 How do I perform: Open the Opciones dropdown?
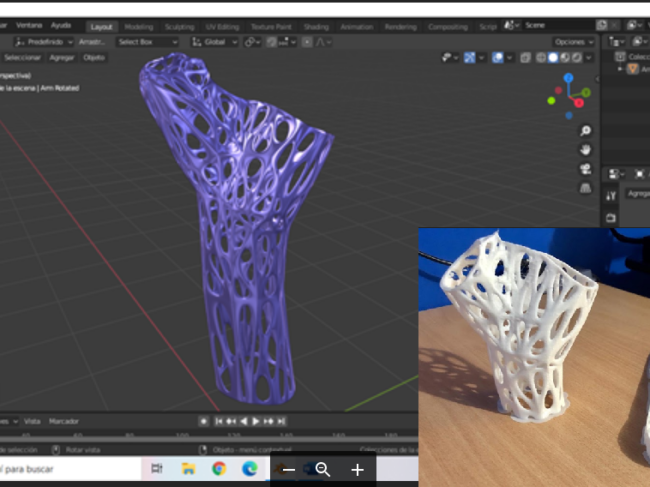[x=574, y=42]
